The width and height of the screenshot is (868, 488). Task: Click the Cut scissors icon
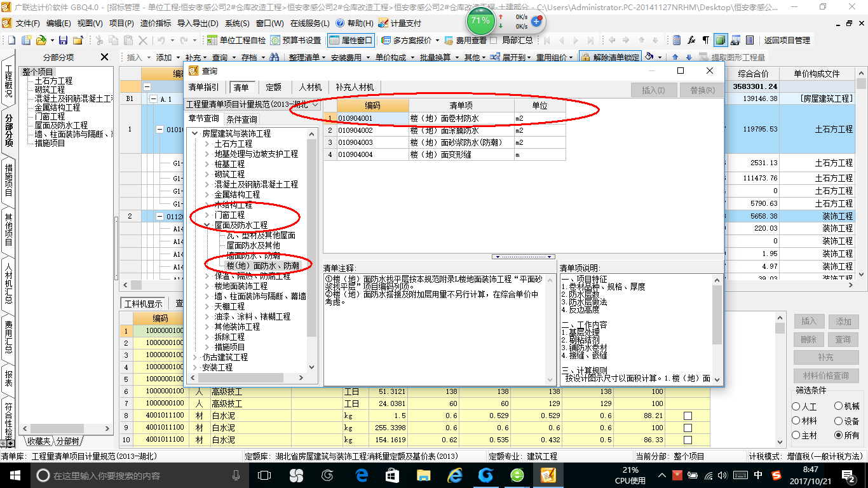99,40
